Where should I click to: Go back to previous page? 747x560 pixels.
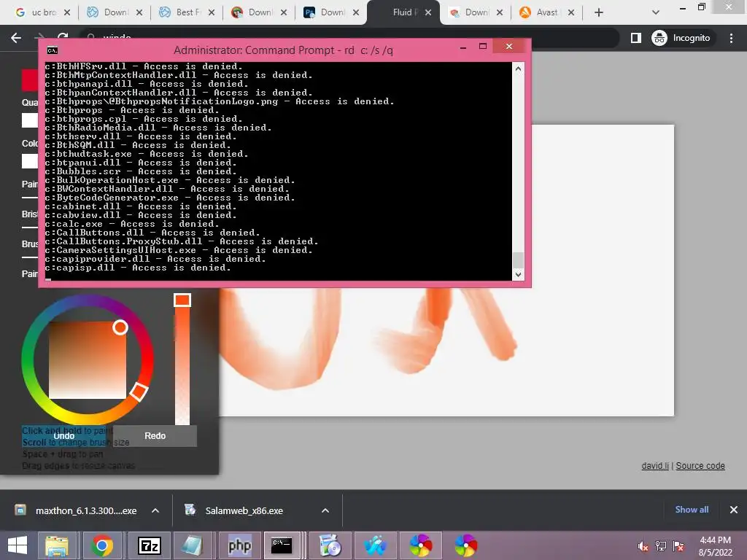click(x=16, y=38)
